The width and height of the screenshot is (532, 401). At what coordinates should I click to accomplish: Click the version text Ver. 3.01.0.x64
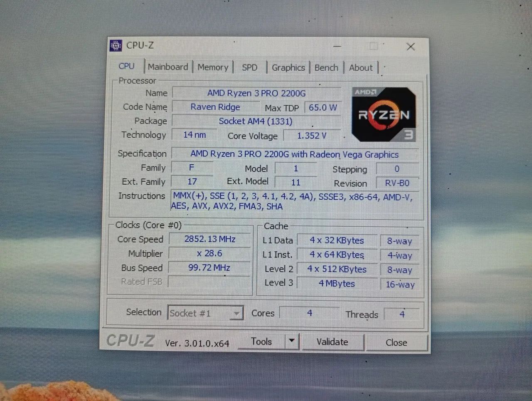pyautogui.click(x=197, y=343)
